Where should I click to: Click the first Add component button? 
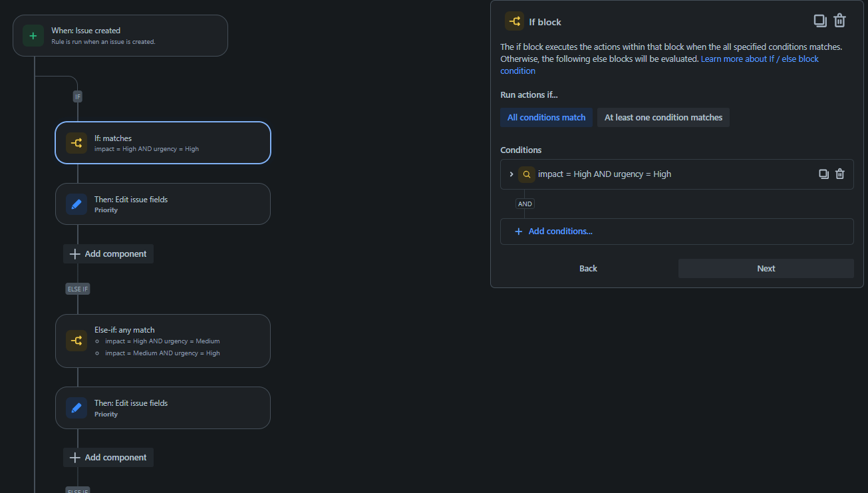(x=108, y=253)
